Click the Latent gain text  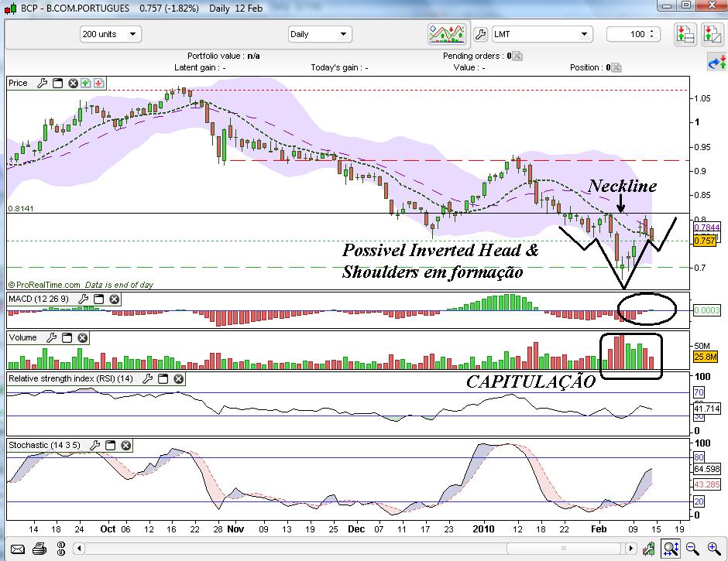pos(200,68)
